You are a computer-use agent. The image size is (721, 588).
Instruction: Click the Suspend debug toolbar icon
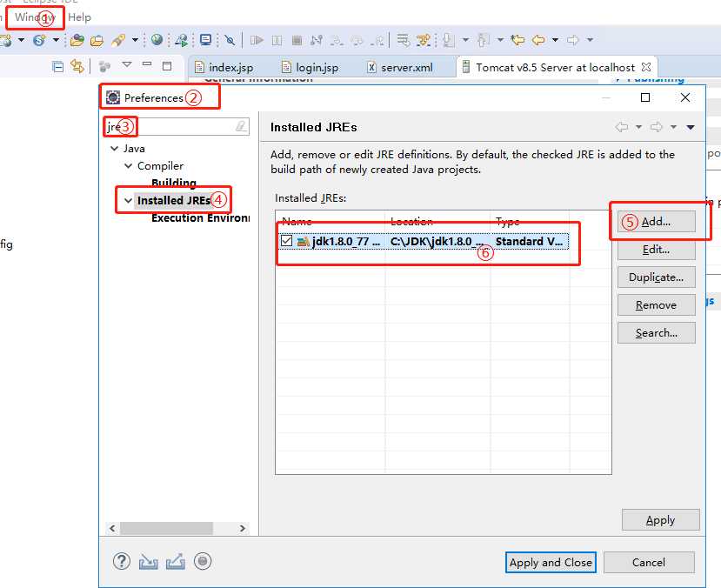point(277,41)
